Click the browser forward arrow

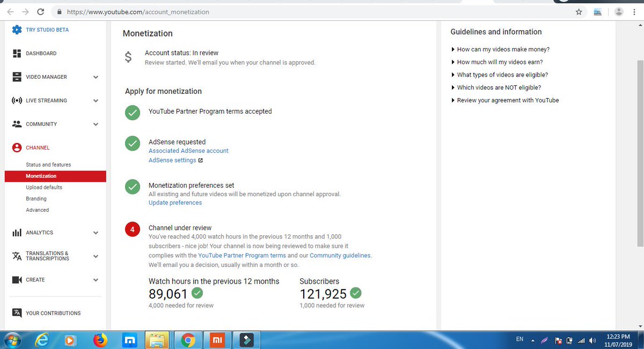[x=25, y=11]
